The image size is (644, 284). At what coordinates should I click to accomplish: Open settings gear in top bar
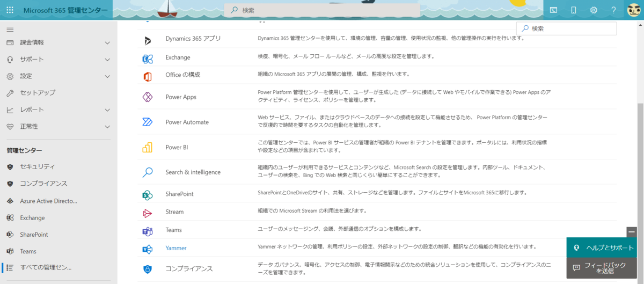[594, 10]
